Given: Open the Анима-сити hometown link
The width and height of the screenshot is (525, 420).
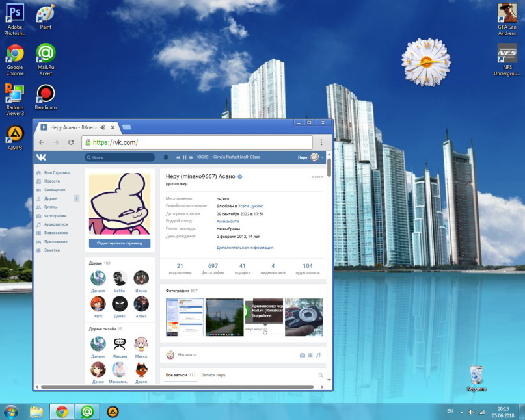Looking at the screenshot, I should pyautogui.click(x=228, y=221).
